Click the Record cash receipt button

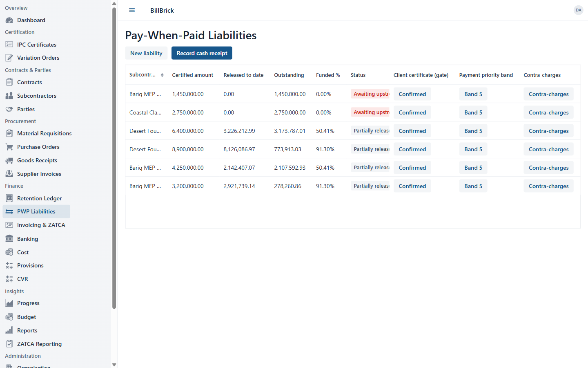[202, 53]
